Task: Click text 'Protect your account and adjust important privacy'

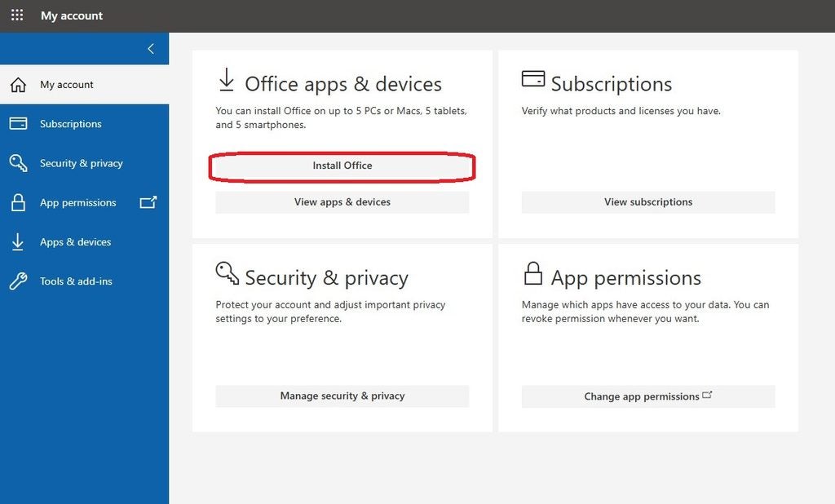Action: coord(330,305)
